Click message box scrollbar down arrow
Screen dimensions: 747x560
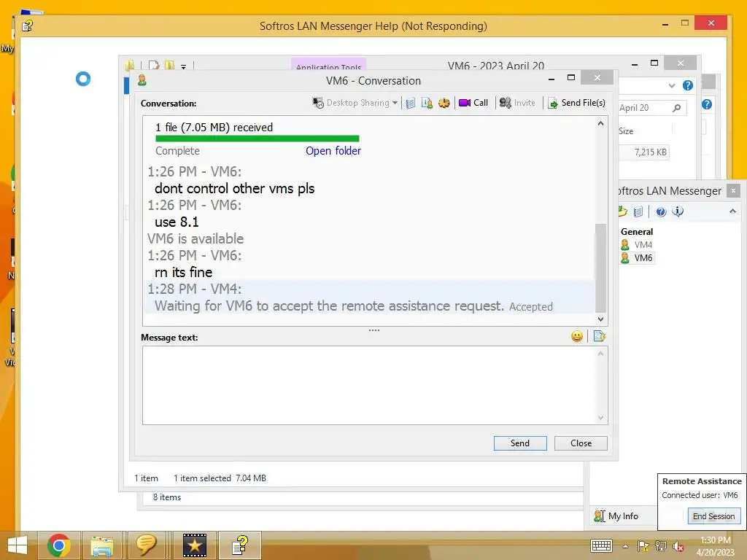pyautogui.click(x=601, y=418)
